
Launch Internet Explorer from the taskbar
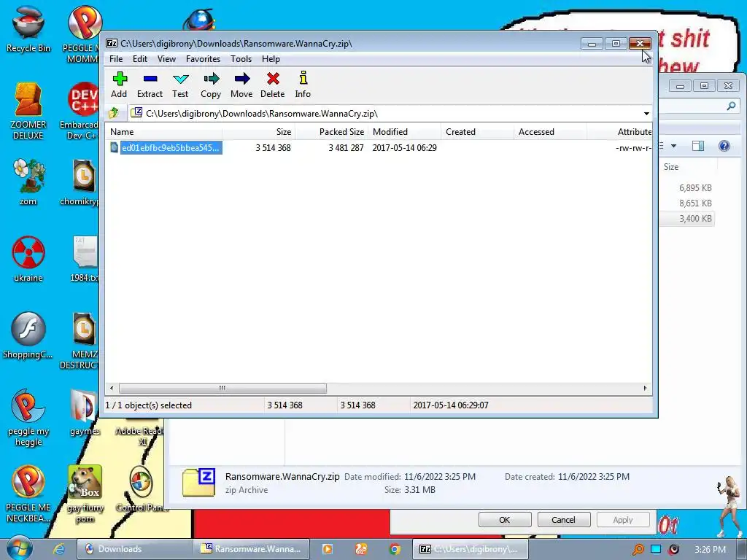coord(59,549)
